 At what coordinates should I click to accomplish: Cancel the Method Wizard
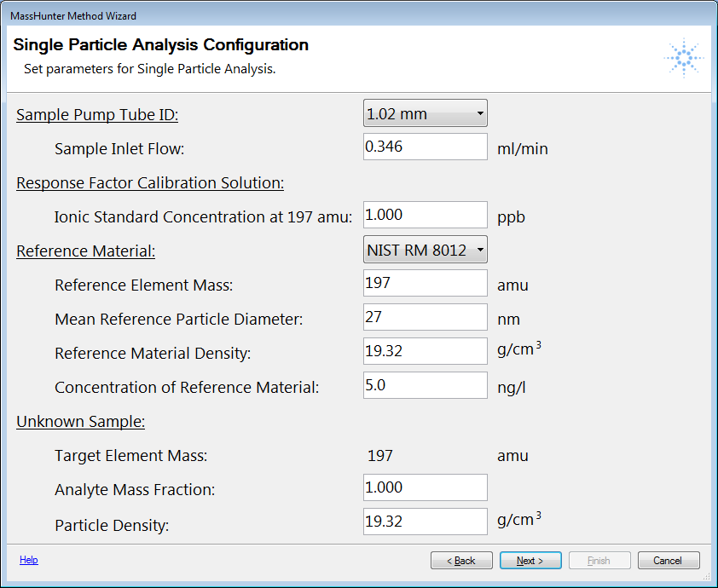[669, 561]
